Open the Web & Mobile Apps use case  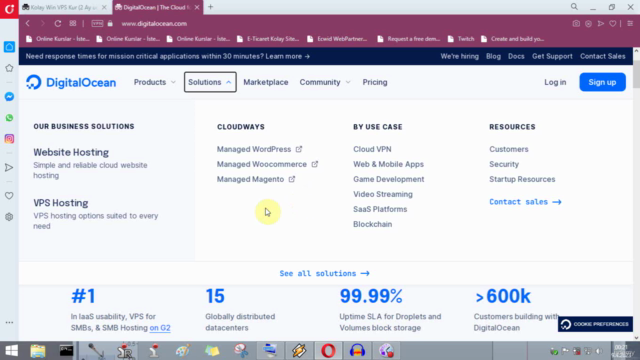tap(389, 164)
